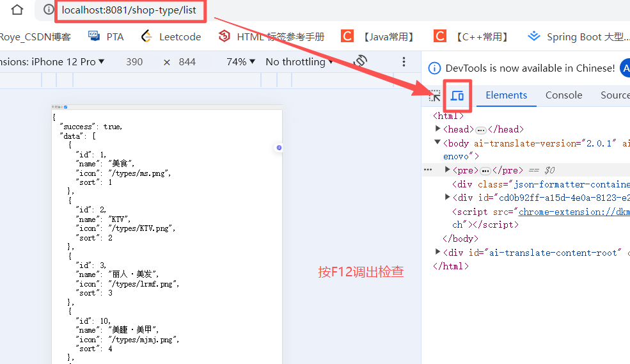
Task: Switch to the Console tab
Action: pos(563,95)
